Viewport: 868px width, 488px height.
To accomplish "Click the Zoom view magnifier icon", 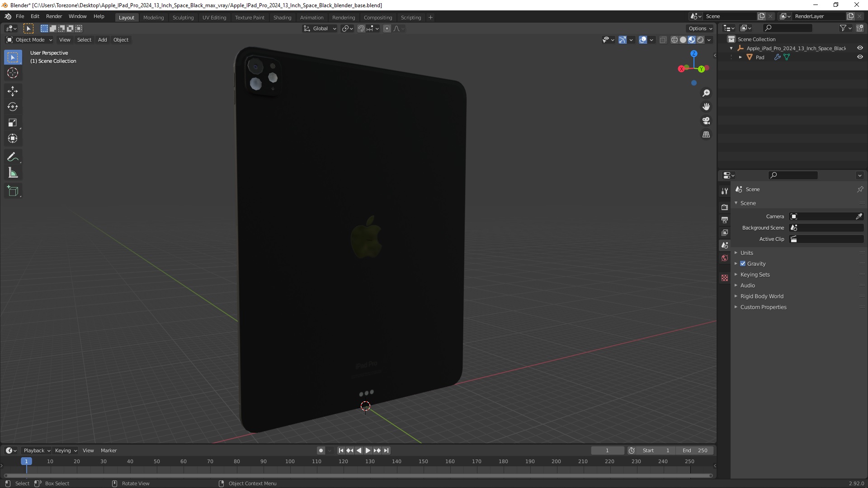I will point(706,93).
